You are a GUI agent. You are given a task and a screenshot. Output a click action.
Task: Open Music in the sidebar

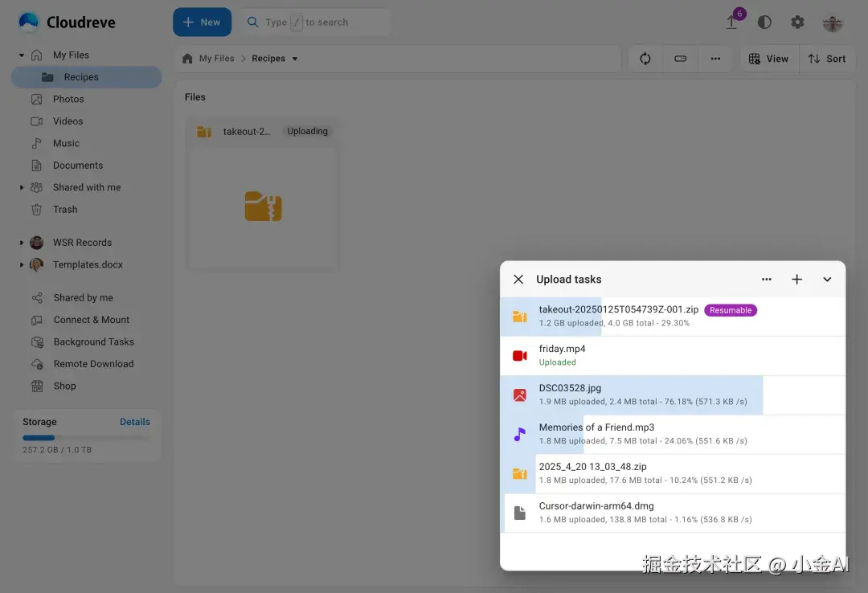click(66, 143)
